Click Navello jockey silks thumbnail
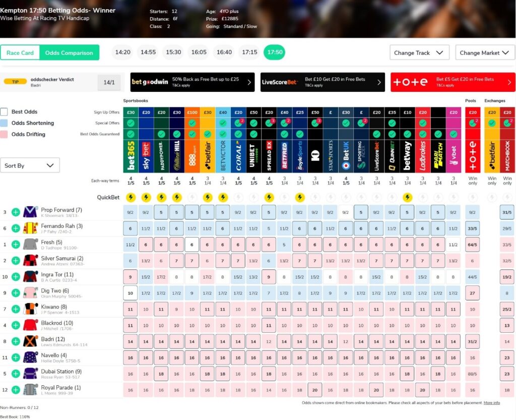 coord(30,357)
